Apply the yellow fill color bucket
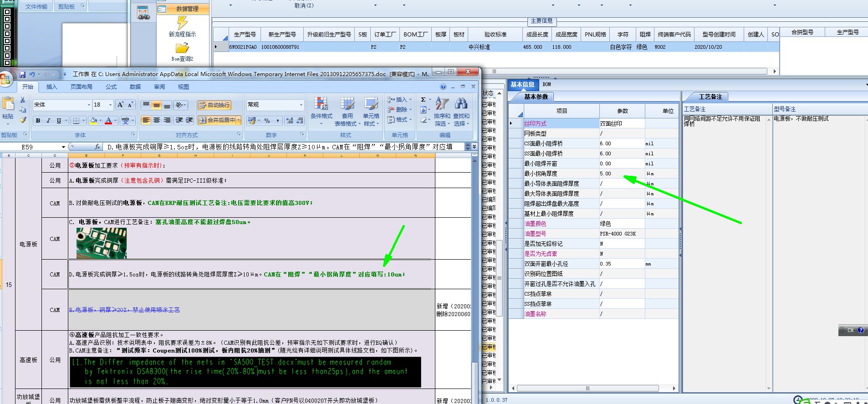 coord(93,121)
